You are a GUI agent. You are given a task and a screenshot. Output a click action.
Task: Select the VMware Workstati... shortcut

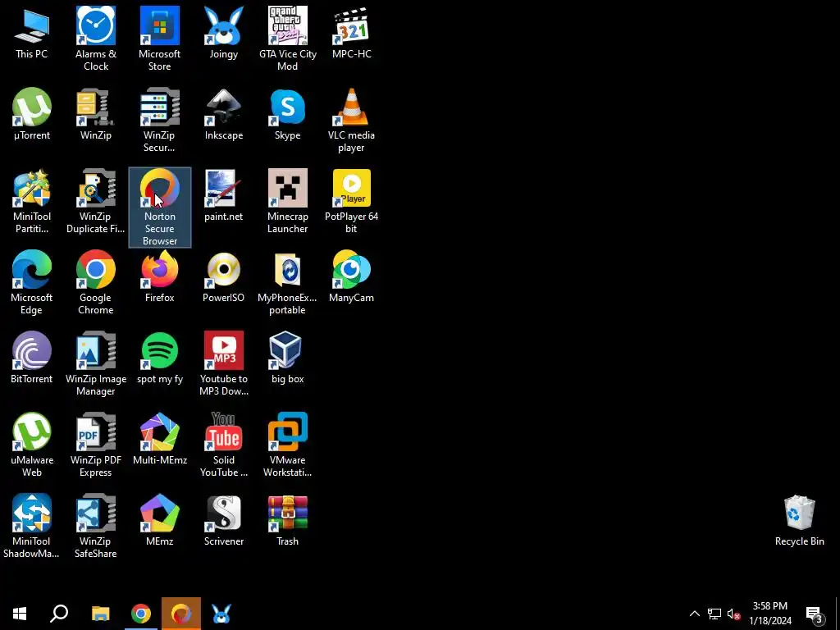tap(288, 445)
